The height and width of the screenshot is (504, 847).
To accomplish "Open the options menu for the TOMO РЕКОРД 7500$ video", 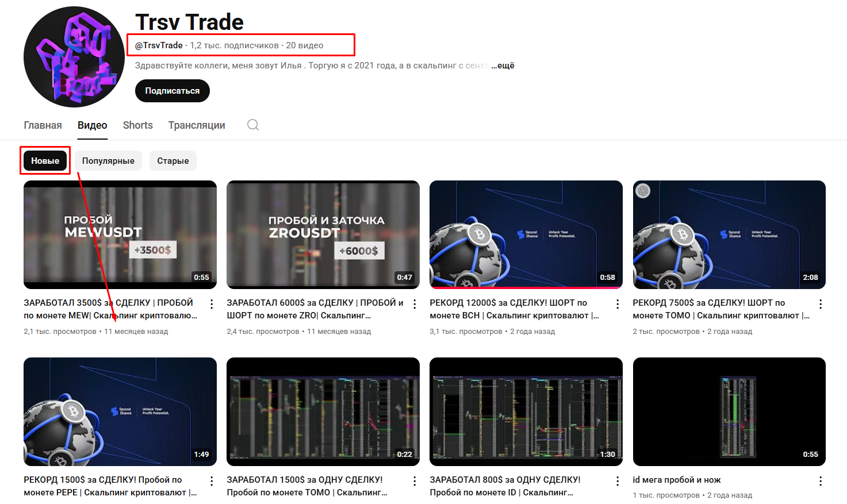I will click(821, 305).
